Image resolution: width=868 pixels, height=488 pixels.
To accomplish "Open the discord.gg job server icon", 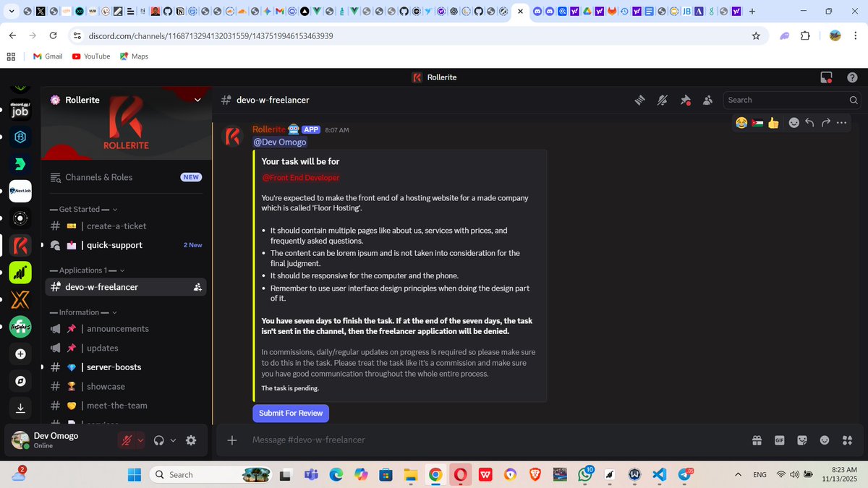I will click(x=20, y=109).
